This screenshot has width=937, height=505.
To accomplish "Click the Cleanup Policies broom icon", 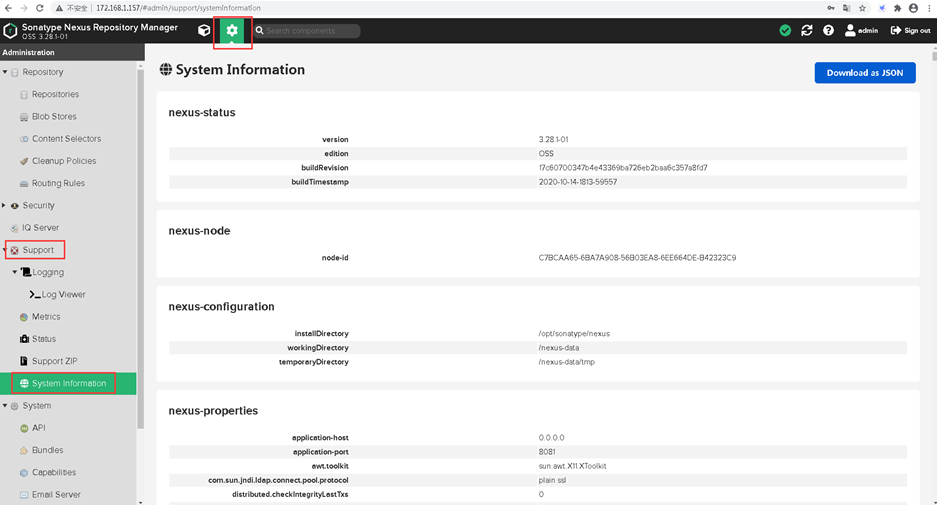I will [24, 161].
